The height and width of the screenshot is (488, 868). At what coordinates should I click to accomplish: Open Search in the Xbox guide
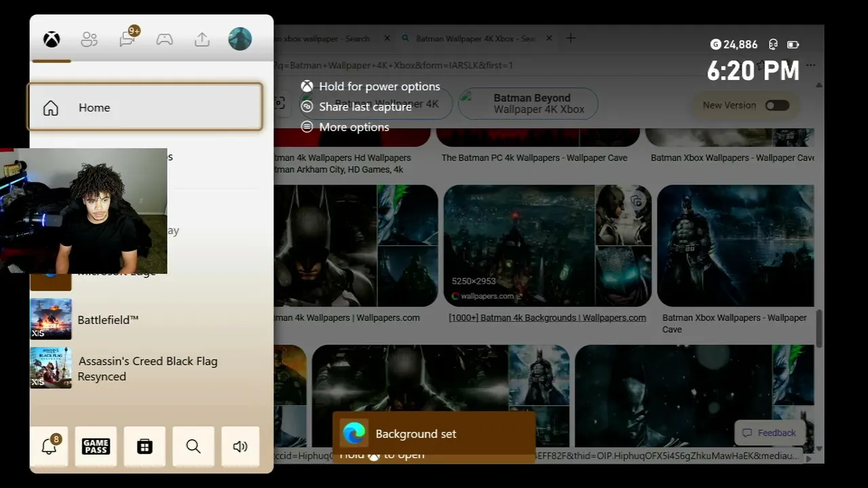(x=193, y=447)
